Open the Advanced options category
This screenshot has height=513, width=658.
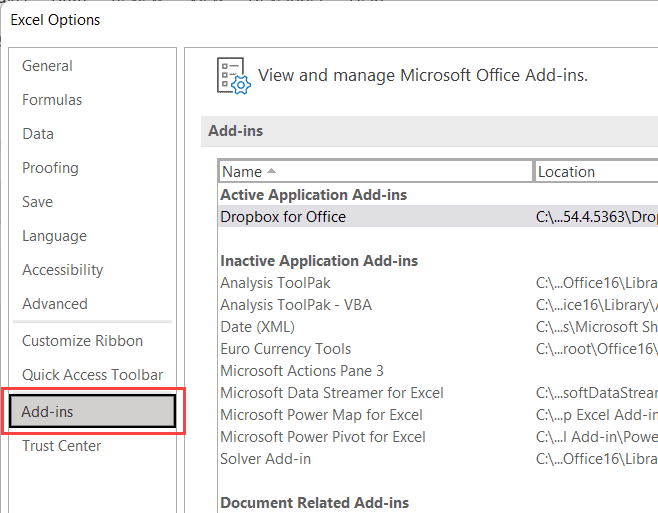[x=54, y=304]
